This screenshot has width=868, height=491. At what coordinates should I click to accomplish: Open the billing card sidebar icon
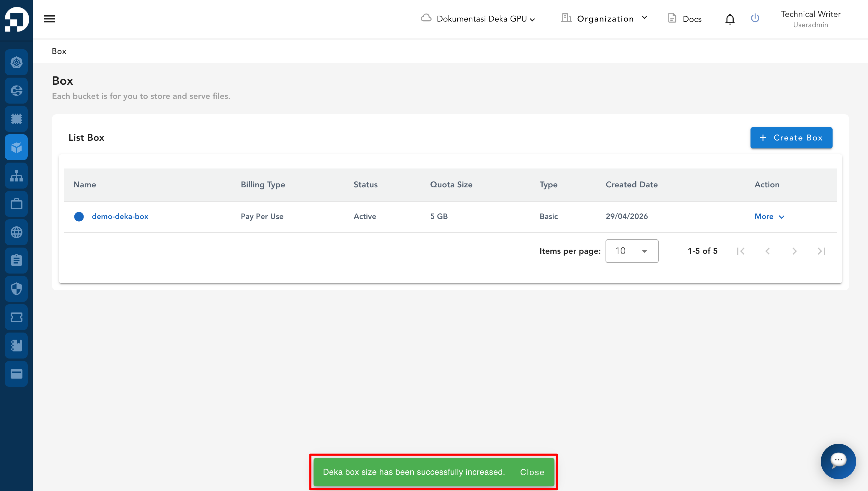(16, 374)
